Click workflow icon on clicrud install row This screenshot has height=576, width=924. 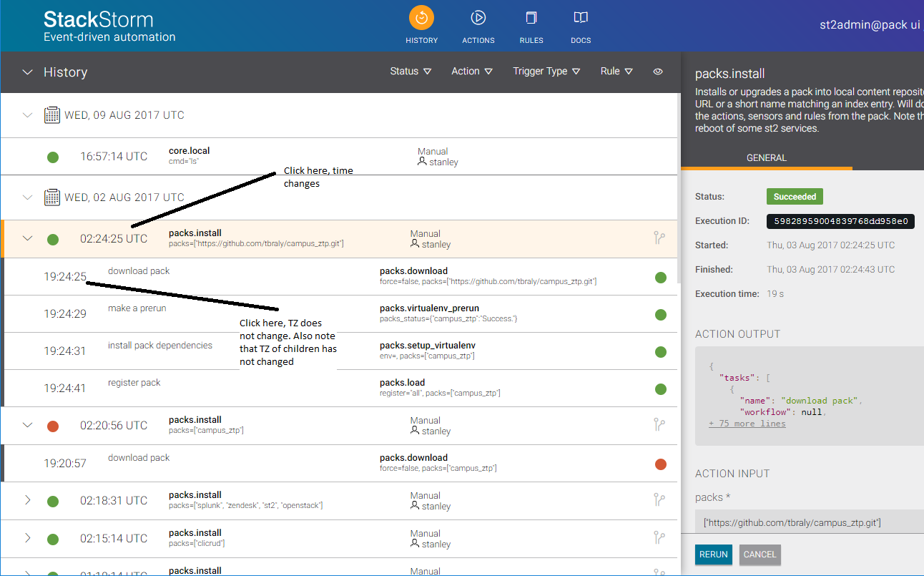659,538
